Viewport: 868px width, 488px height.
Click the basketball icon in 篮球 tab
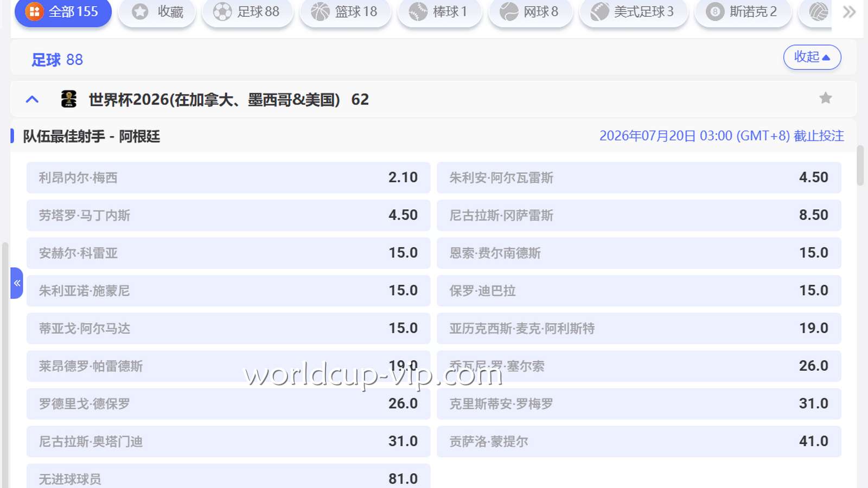320,12
